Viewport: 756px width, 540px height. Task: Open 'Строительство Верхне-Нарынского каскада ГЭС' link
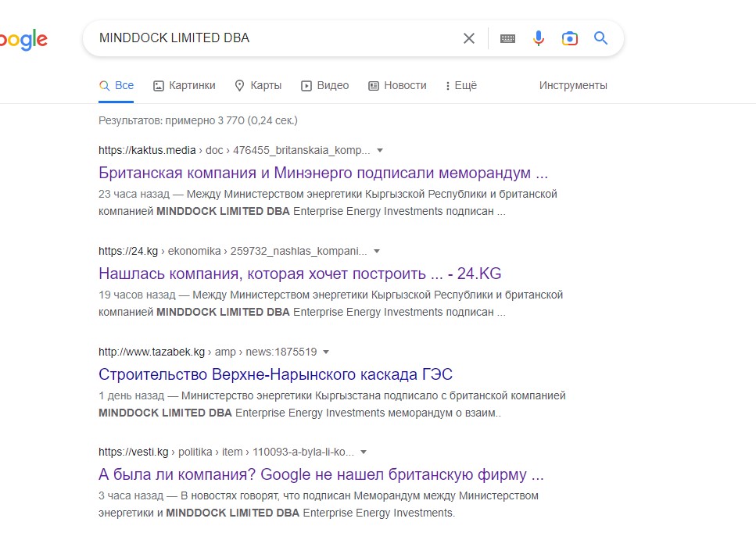pos(275,374)
